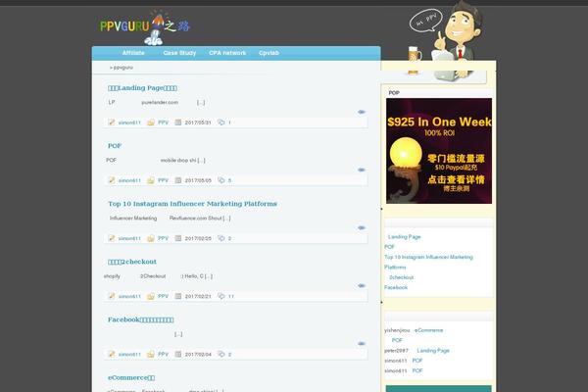Click calendar icon in 2017/05/31 post row
The height and width of the screenshot is (392, 588).
[178, 122]
